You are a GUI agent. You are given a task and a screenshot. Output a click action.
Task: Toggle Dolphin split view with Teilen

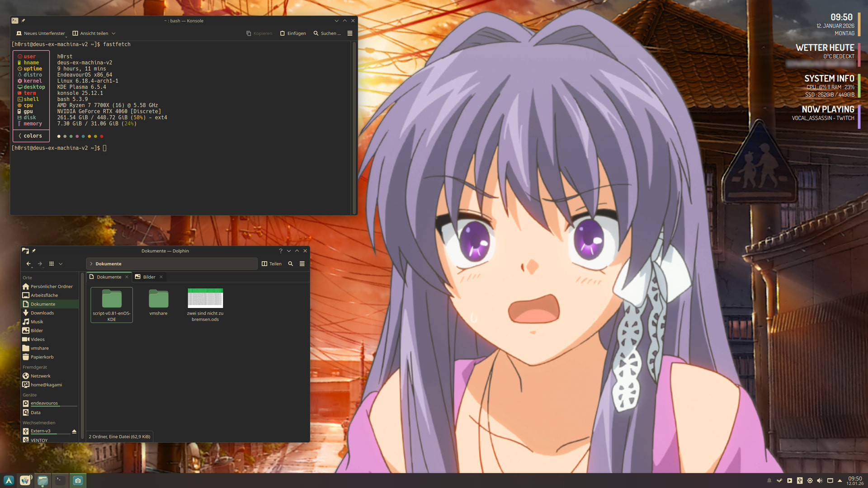click(x=272, y=264)
